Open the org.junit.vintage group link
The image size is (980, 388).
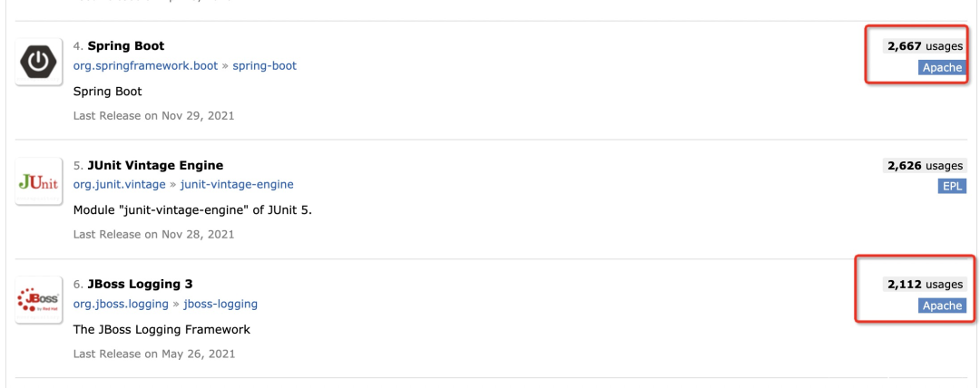[x=119, y=184]
